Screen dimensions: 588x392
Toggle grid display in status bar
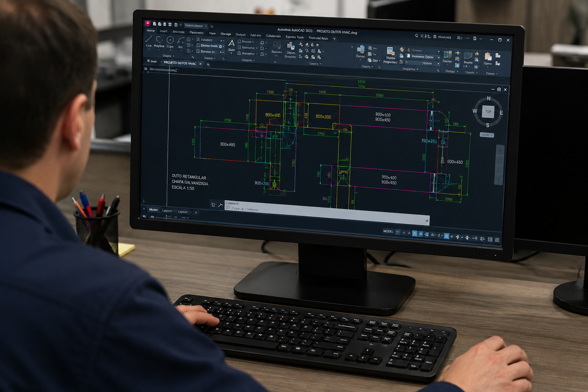click(x=398, y=232)
